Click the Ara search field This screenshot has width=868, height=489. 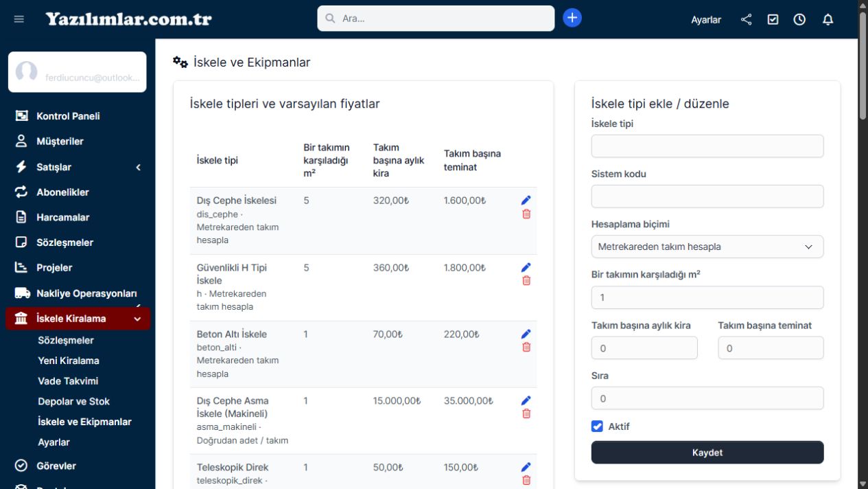pos(436,19)
